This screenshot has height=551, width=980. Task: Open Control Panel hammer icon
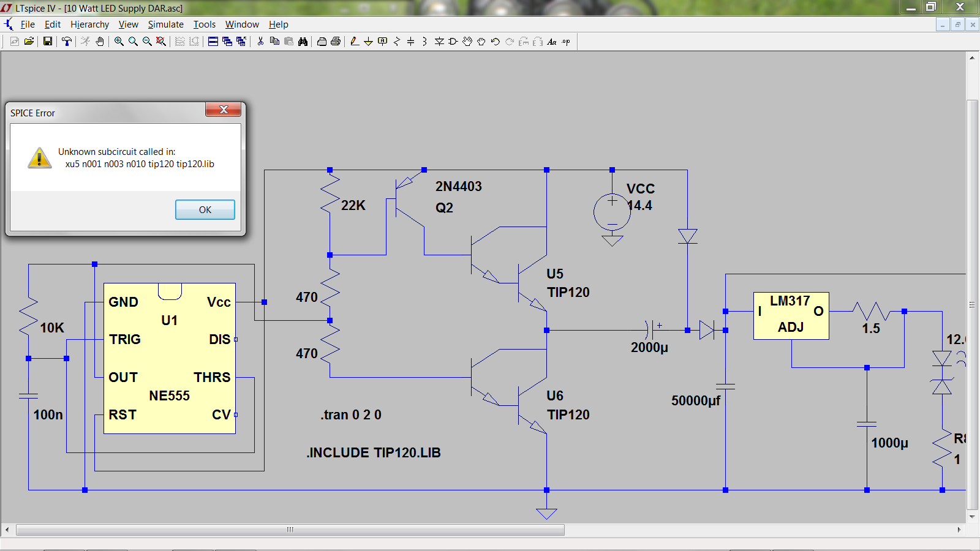[67, 42]
